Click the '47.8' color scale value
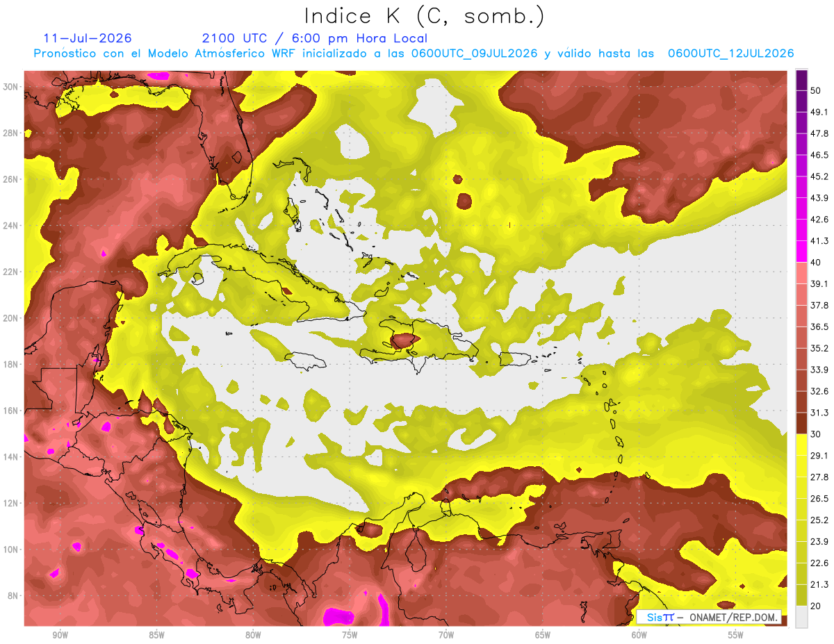The width and height of the screenshot is (834, 644). point(819,133)
